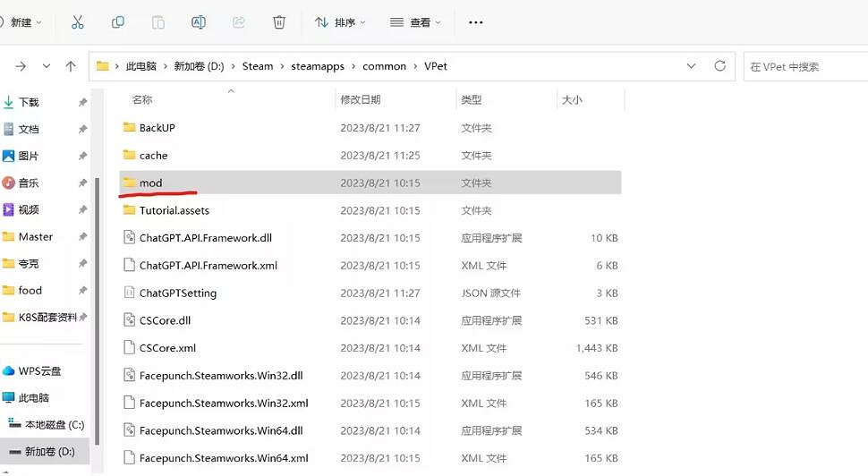Open 夸克 folder in sidebar

click(x=29, y=263)
